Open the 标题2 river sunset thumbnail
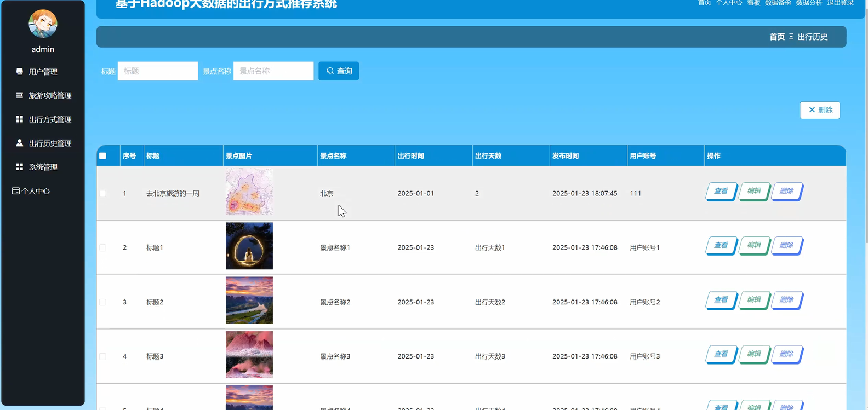 [x=249, y=300]
